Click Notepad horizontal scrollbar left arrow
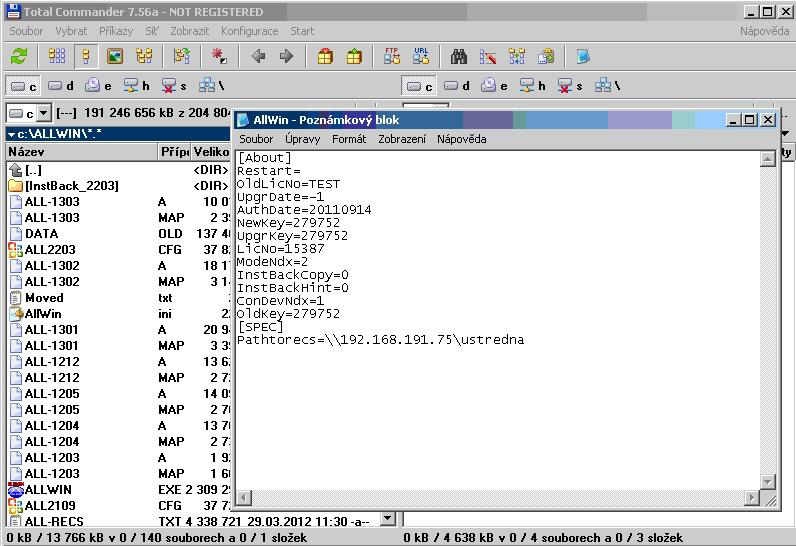This screenshot has width=796, height=546. [244, 498]
